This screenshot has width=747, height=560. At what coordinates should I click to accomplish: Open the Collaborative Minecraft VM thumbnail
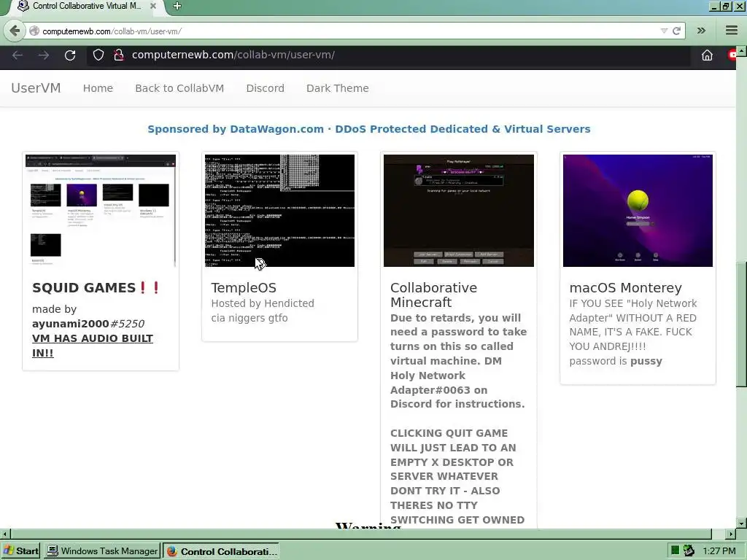459,211
